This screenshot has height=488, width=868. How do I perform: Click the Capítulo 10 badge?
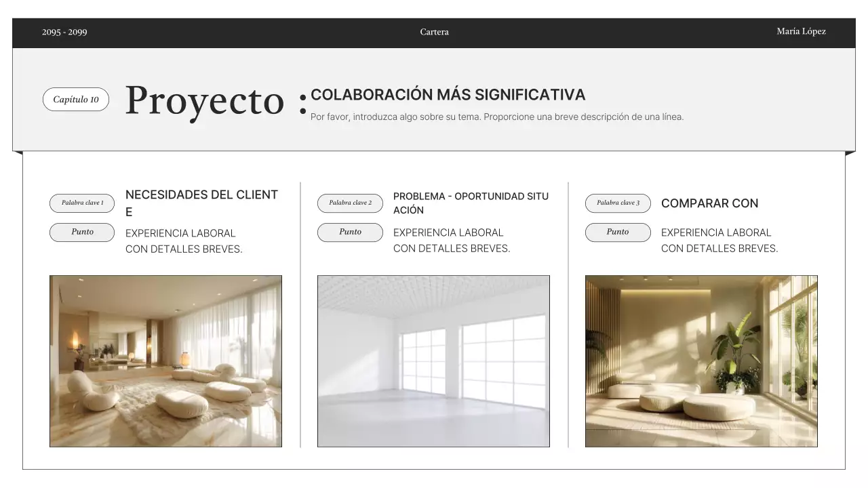click(75, 99)
